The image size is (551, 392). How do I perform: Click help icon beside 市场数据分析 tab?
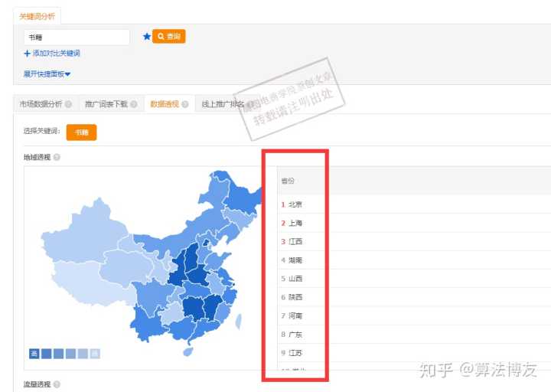point(69,104)
